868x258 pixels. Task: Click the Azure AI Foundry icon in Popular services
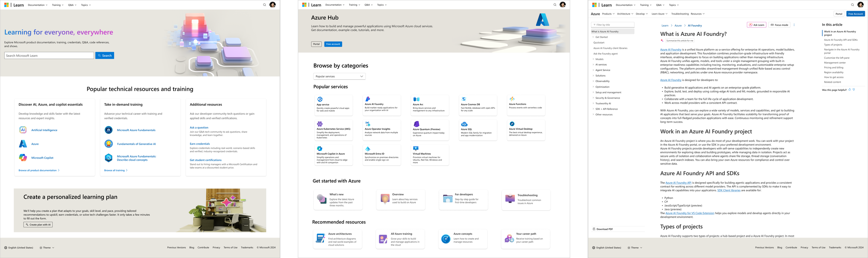coord(368,99)
